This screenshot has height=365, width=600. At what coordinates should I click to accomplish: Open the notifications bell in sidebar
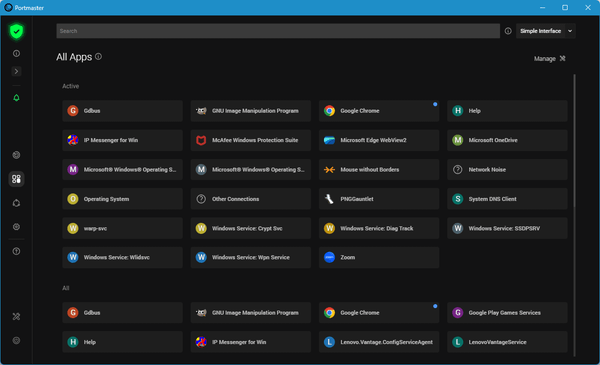pos(16,98)
